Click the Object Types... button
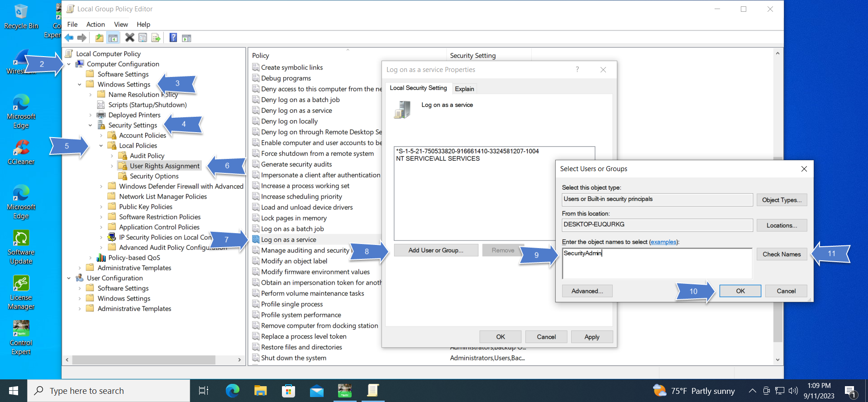 pos(782,200)
